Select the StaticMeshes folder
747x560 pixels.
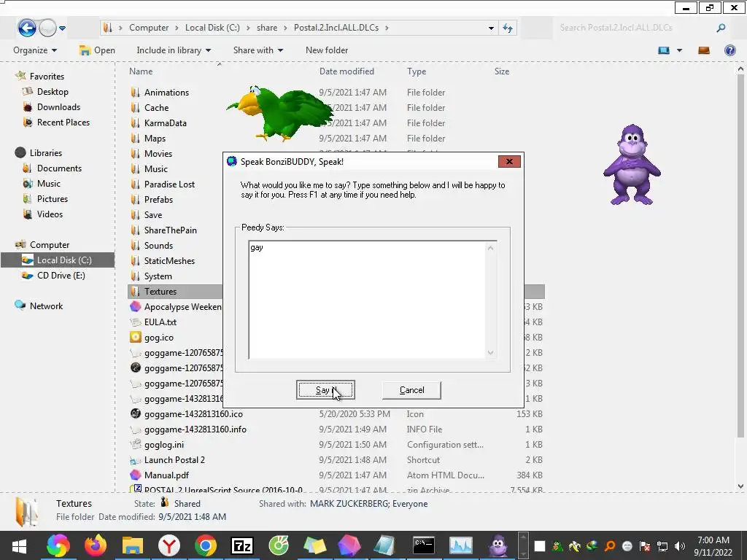point(169,261)
